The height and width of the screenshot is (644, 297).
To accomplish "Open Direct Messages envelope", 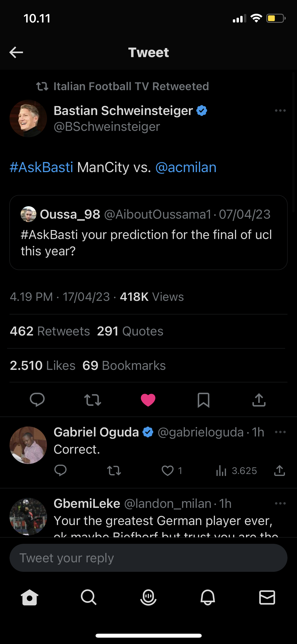I will tap(267, 597).
